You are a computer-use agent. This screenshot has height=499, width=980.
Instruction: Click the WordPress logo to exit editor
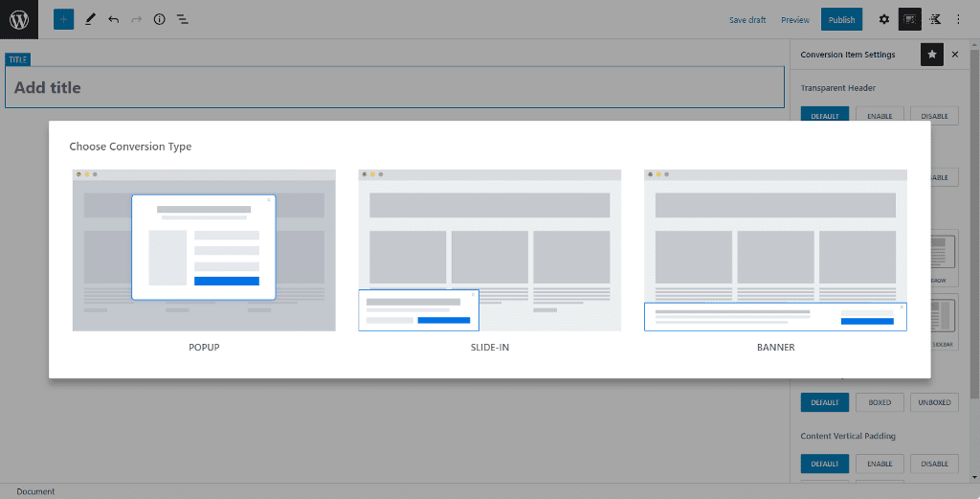[19, 19]
